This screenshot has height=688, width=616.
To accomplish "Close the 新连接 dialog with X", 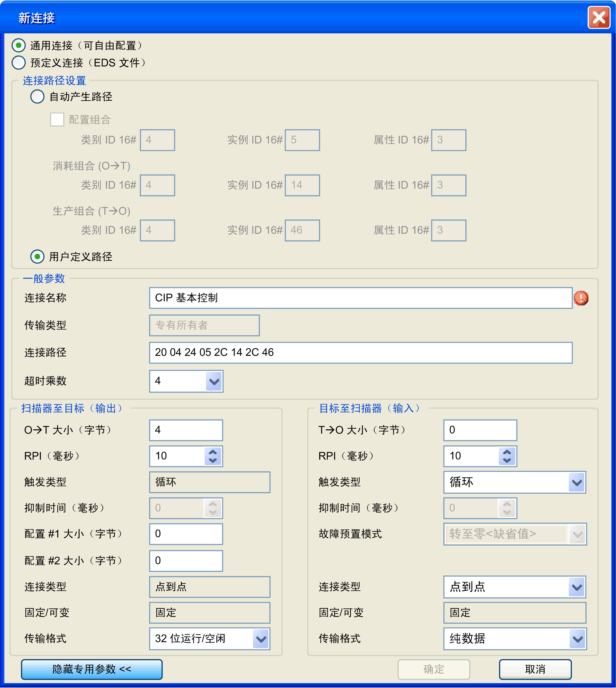I will point(598,18).
